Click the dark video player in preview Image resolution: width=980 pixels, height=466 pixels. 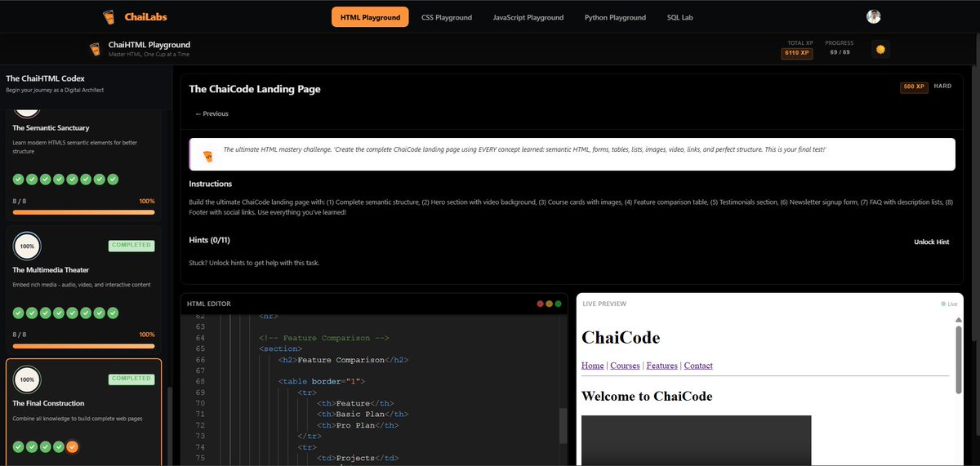[x=696, y=441]
